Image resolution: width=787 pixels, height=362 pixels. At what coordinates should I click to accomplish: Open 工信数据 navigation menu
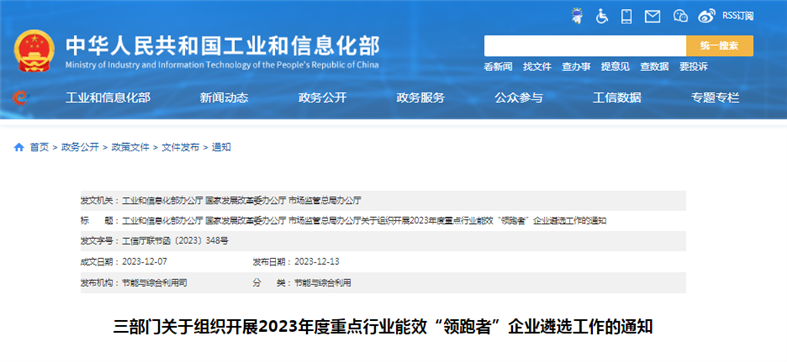617,98
